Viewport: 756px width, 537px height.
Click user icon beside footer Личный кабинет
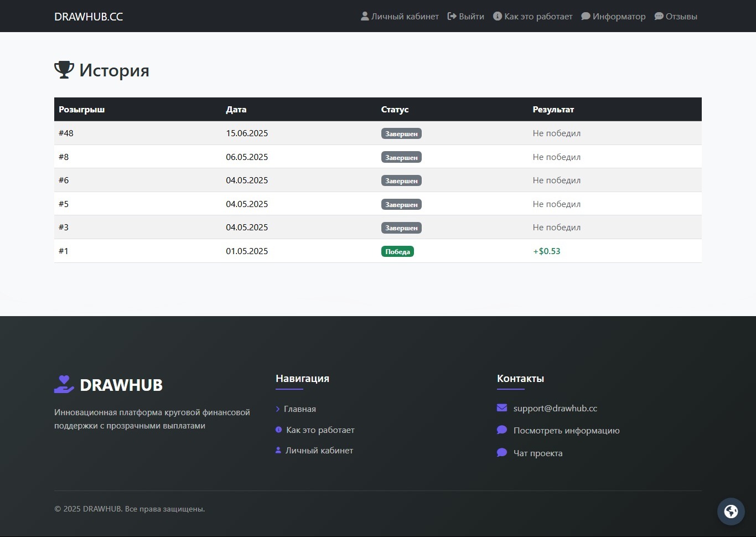pos(278,450)
